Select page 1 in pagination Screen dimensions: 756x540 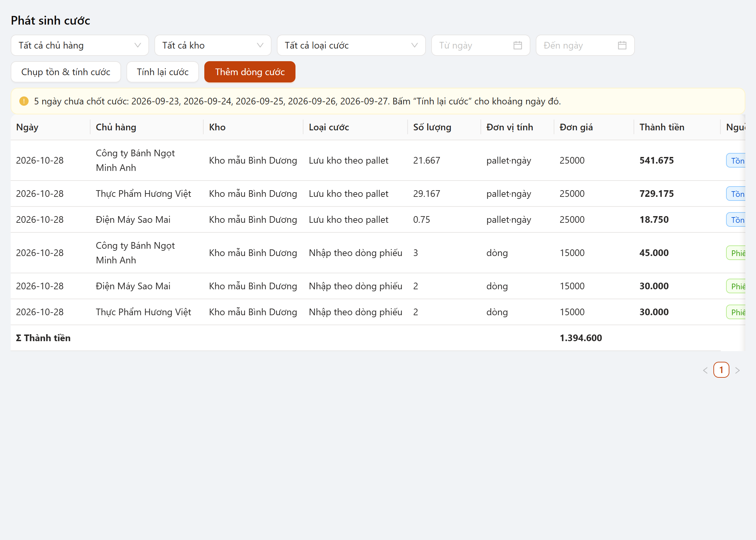pyautogui.click(x=721, y=370)
